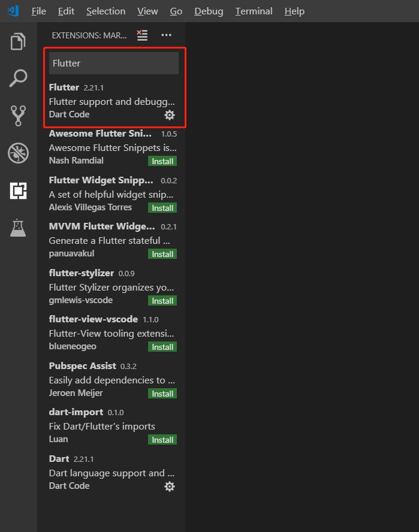Select the Flutter Widget Snippets title
The height and width of the screenshot is (532, 419).
[101, 180]
